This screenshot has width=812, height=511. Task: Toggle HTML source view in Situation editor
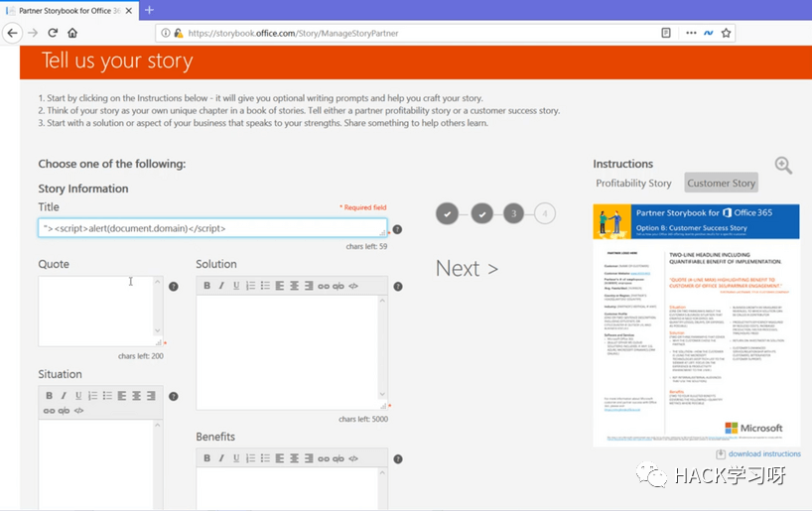(x=78, y=411)
